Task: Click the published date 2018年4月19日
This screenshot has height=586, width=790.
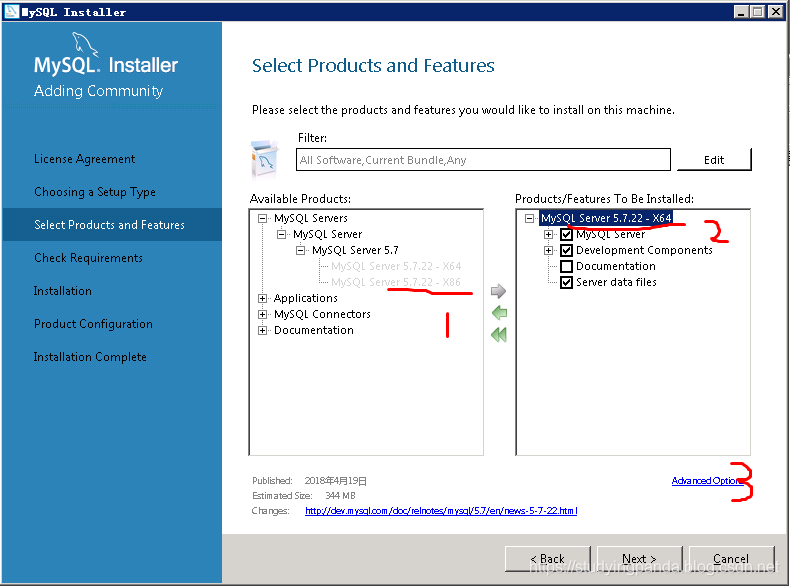Action: (336, 481)
